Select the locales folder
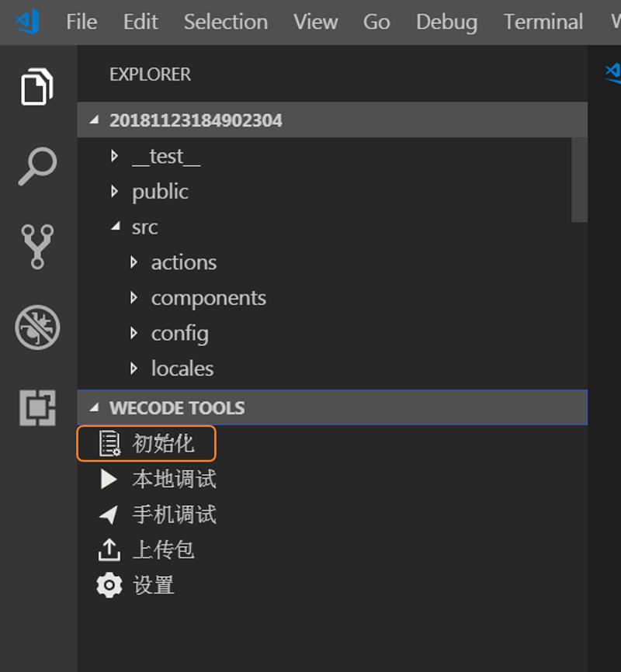The height and width of the screenshot is (672, 621). click(x=182, y=369)
